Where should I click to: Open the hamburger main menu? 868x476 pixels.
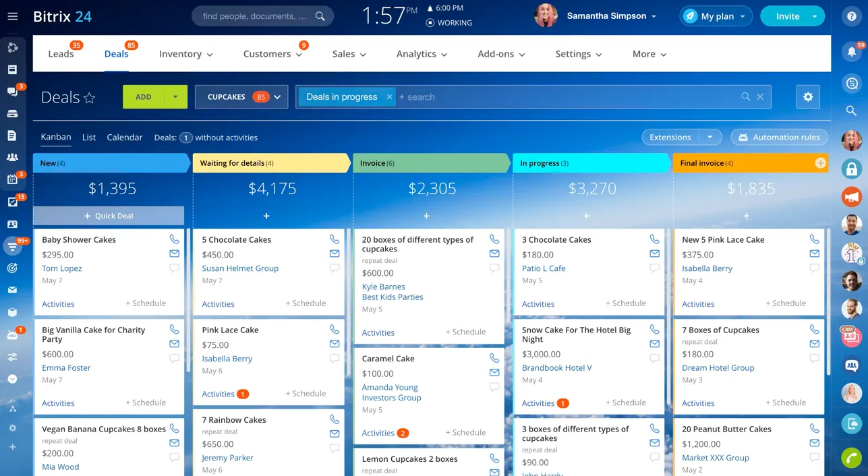[12, 16]
